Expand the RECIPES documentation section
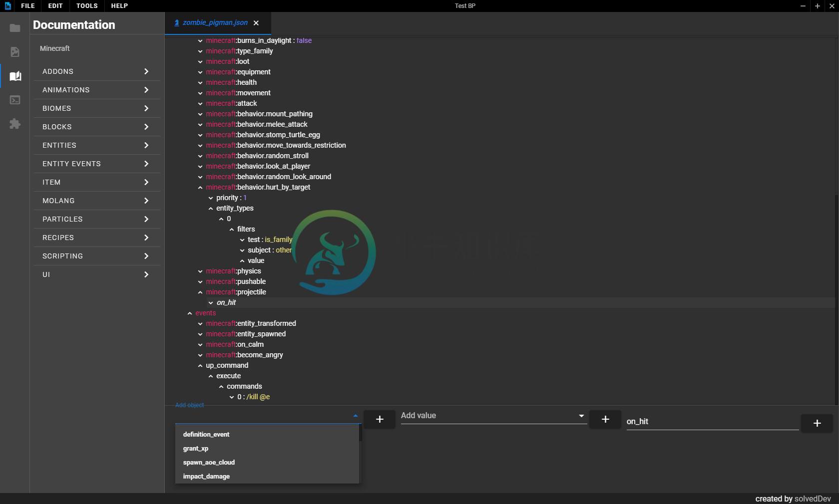The width and height of the screenshot is (839, 504). pos(97,238)
